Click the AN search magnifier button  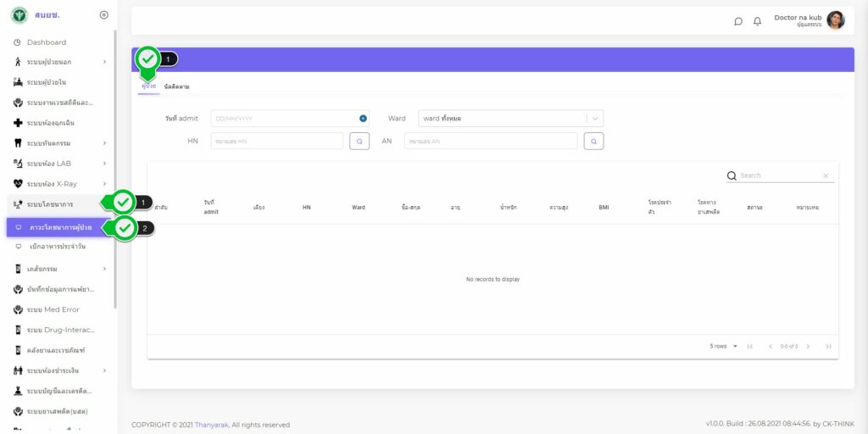pyautogui.click(x=593, y=142)
